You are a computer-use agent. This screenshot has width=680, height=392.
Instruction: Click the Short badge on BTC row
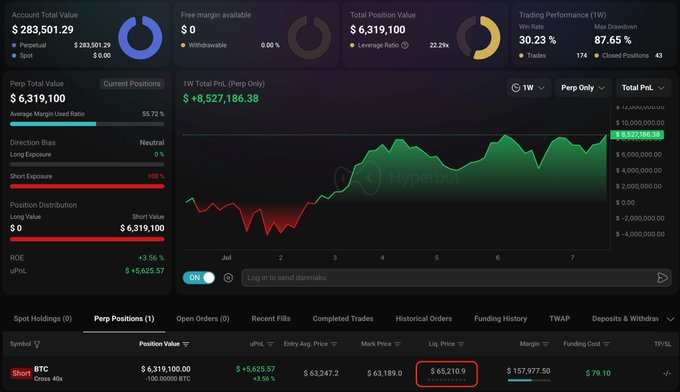pos(21,373)
